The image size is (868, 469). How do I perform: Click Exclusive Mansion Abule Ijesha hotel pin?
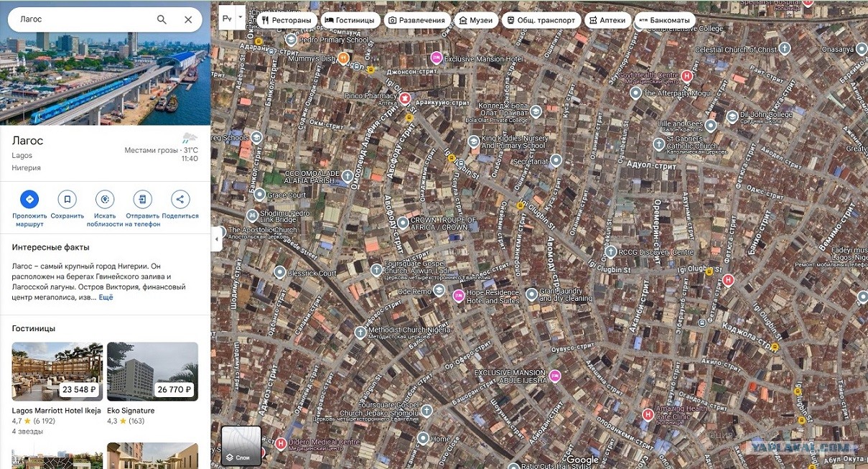(554, 376)
